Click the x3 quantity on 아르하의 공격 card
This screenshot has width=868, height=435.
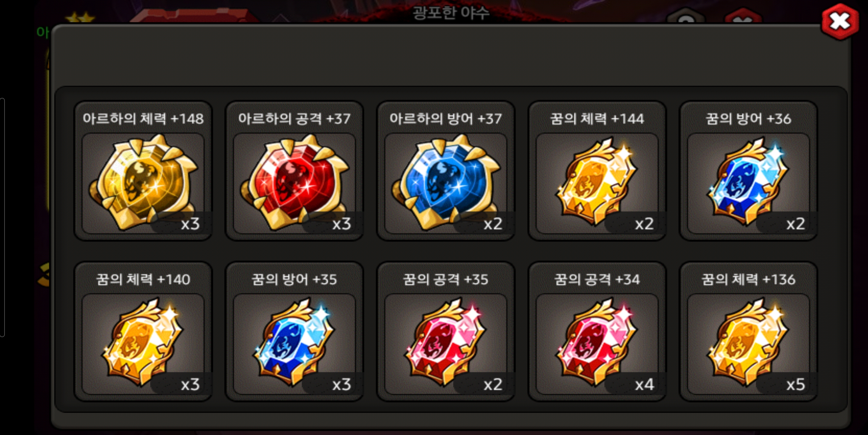(x=342, y=224)
